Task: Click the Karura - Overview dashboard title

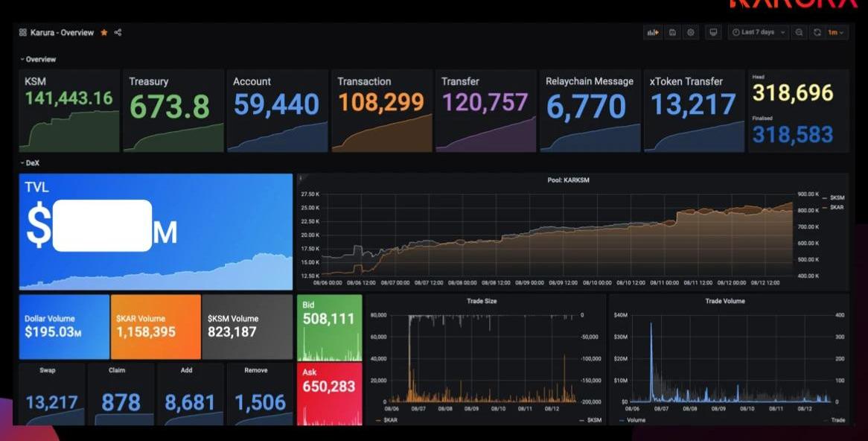Action: pos(62,33)
